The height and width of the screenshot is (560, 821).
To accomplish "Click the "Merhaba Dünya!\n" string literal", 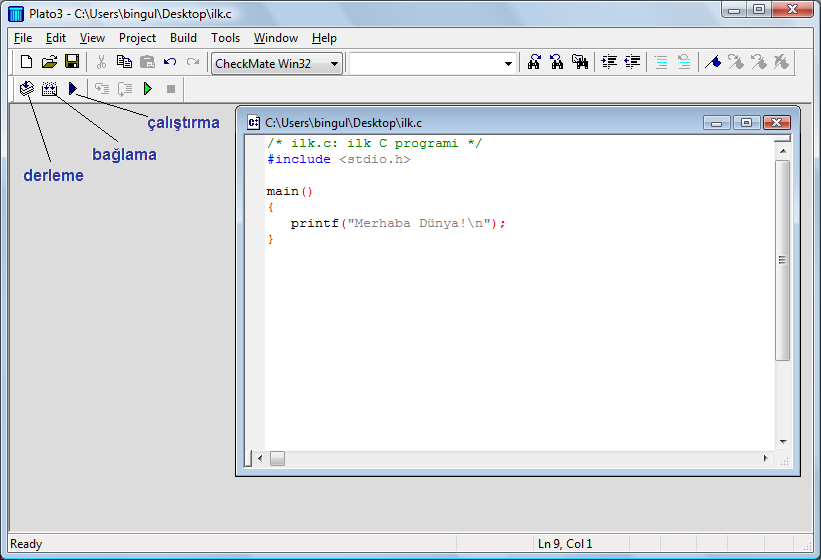I will [x=419, y=223].
